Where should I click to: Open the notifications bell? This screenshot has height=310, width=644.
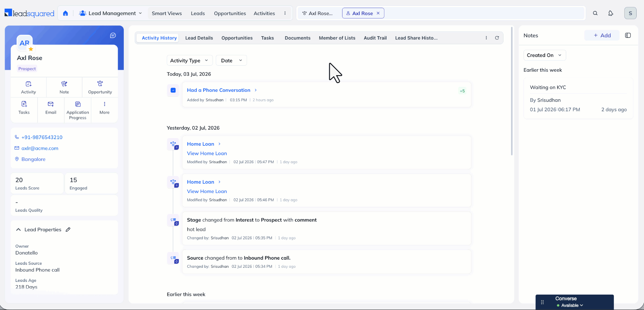point(610,13)
